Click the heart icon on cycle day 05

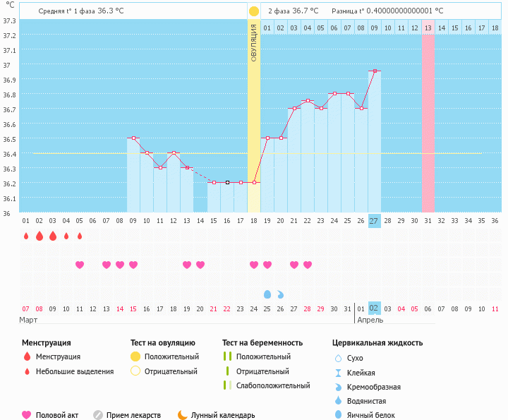click(79, 265)
